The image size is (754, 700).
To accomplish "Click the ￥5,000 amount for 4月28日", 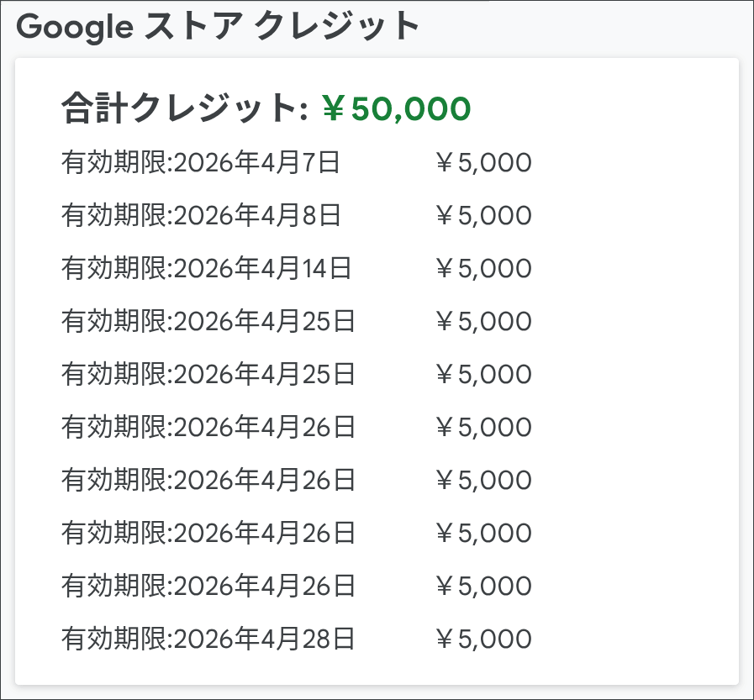I will click(483, 639).
